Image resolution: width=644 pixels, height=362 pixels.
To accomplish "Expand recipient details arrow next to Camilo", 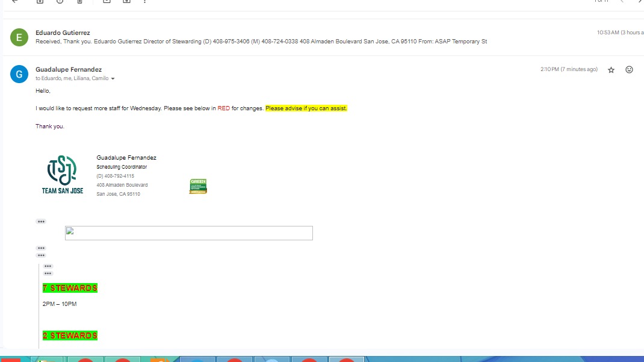I will (x=113, y=79).
